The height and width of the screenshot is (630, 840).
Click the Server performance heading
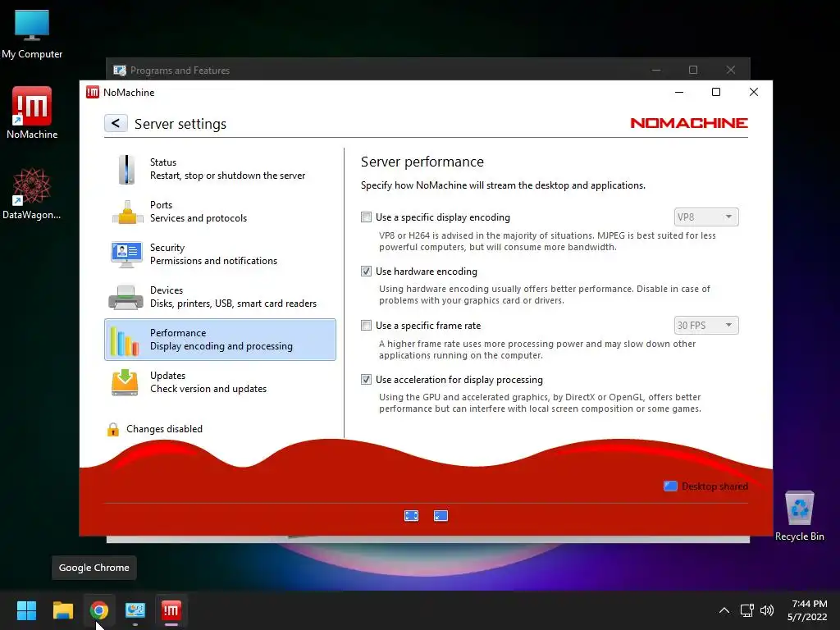422,162
